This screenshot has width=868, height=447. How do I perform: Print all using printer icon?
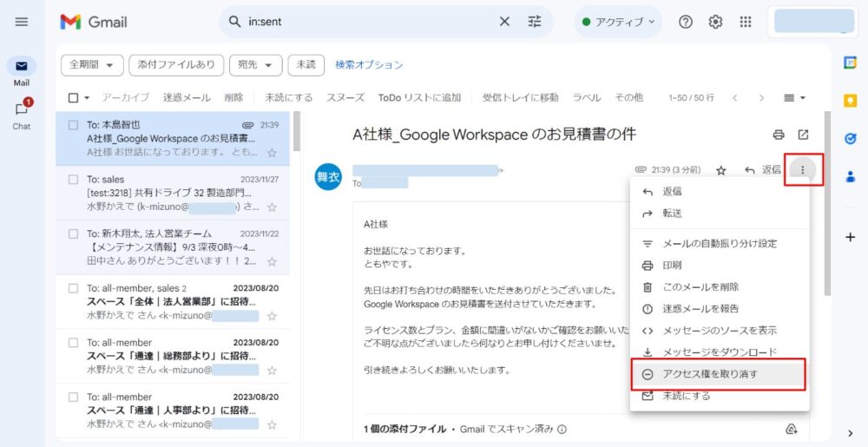click(779, 135)
